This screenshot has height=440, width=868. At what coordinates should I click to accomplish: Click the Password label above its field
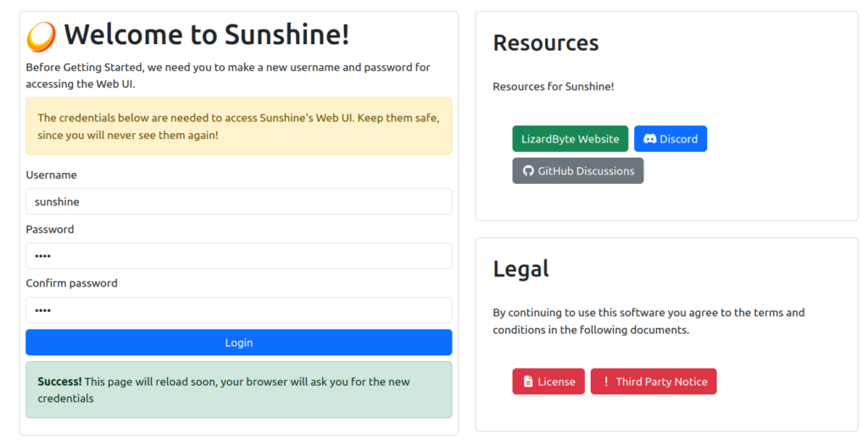[x=50, y=229]
